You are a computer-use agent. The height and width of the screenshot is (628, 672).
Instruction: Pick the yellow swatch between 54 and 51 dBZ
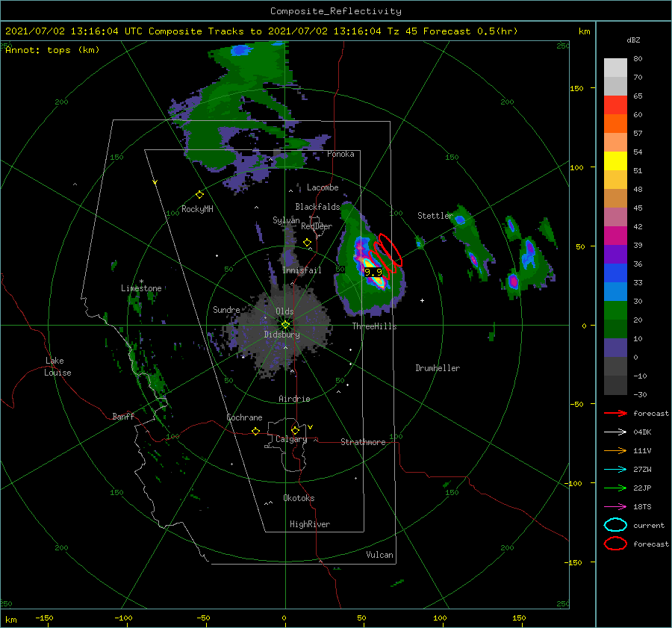point(615,161)
